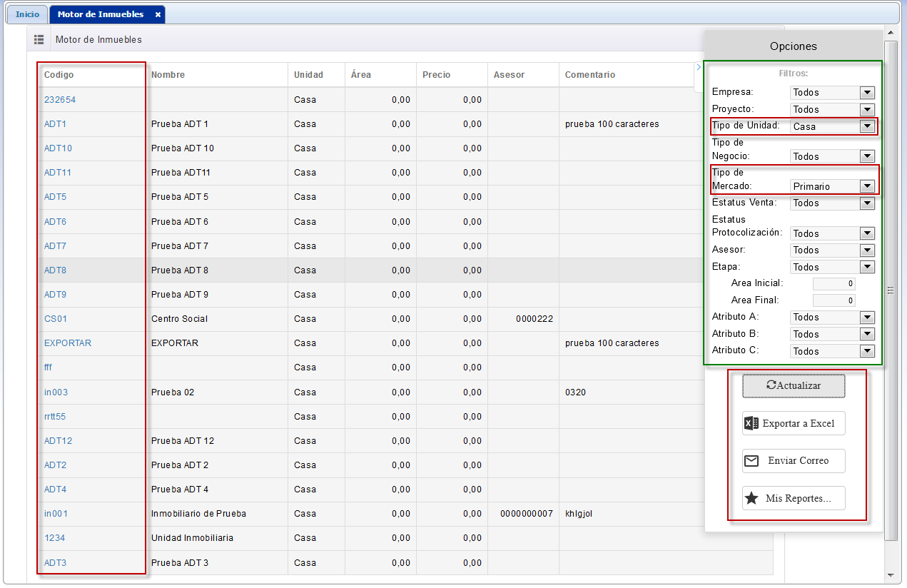This screenshot has width=907, height=588.
Task: Expand the Tipo de Unidad dropdown
Action: pos(867,126)
